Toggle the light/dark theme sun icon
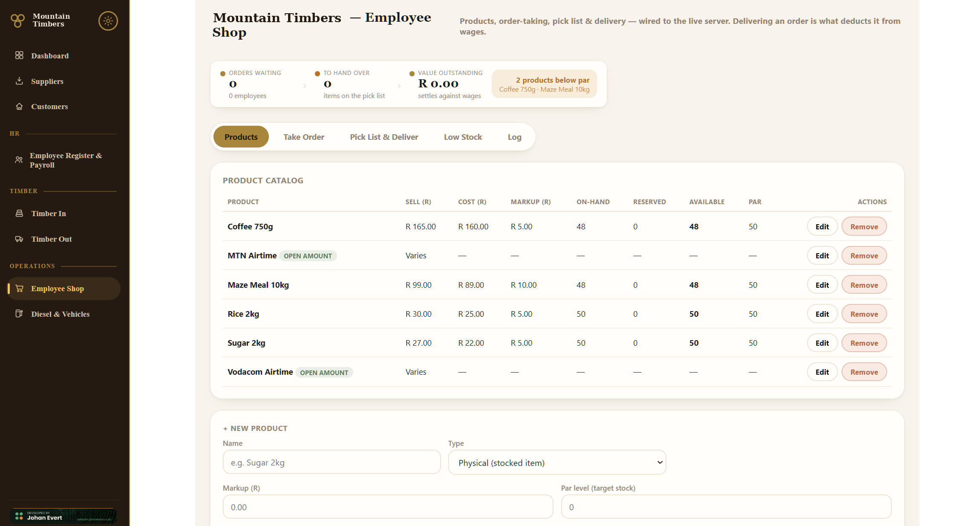The image size is (980, 526). point(108,20)
